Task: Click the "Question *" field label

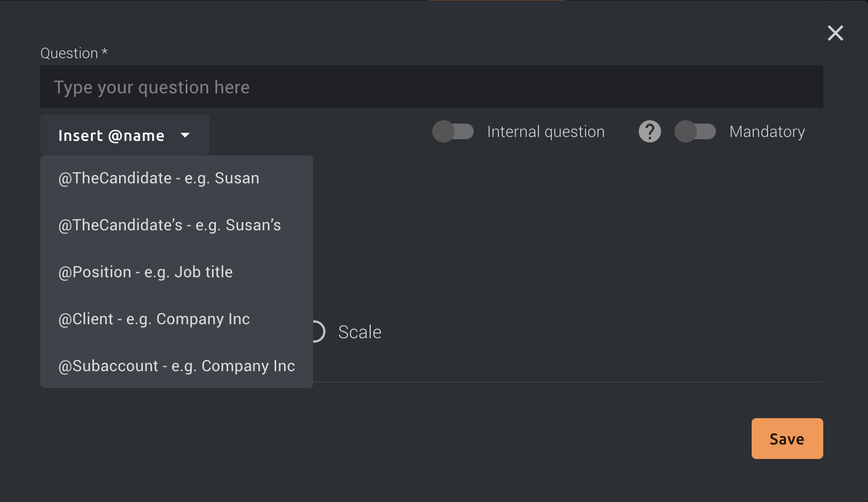Action: [x=73, y=53]
